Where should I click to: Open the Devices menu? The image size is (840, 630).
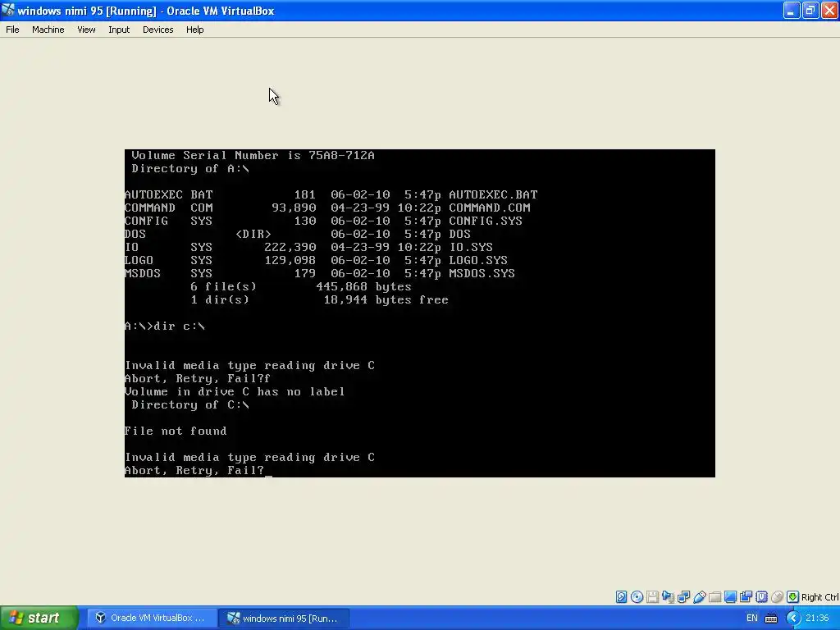[x=158, y=30]
